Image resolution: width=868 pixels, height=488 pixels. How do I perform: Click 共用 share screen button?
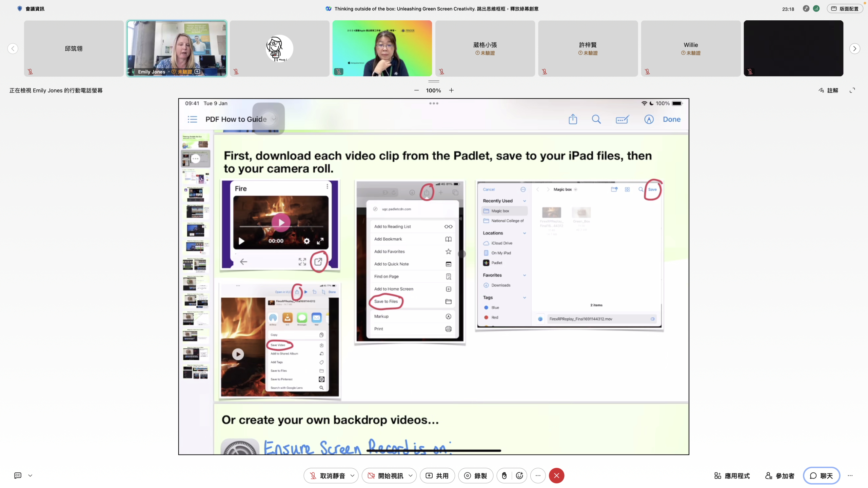[437, 476]
